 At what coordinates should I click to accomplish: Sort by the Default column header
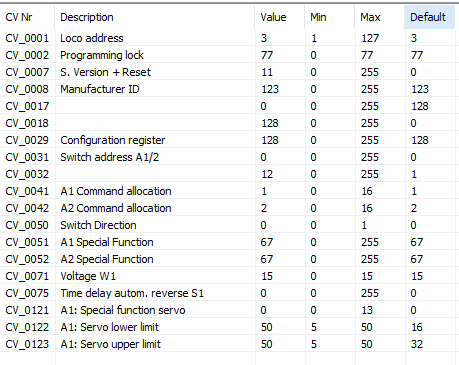pyautogui.click(x=429, y=17)
